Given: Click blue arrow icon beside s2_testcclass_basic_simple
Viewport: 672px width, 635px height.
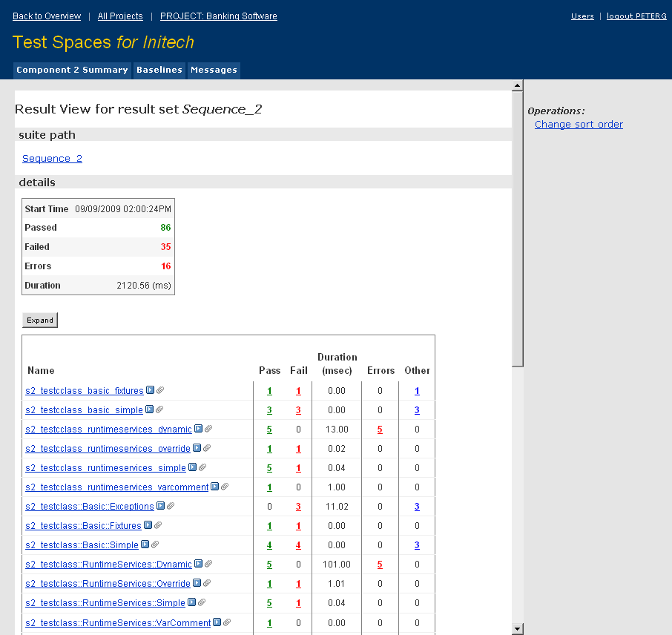Looking at the screenshot, I should pyautogui.click(x=149, y=409).
